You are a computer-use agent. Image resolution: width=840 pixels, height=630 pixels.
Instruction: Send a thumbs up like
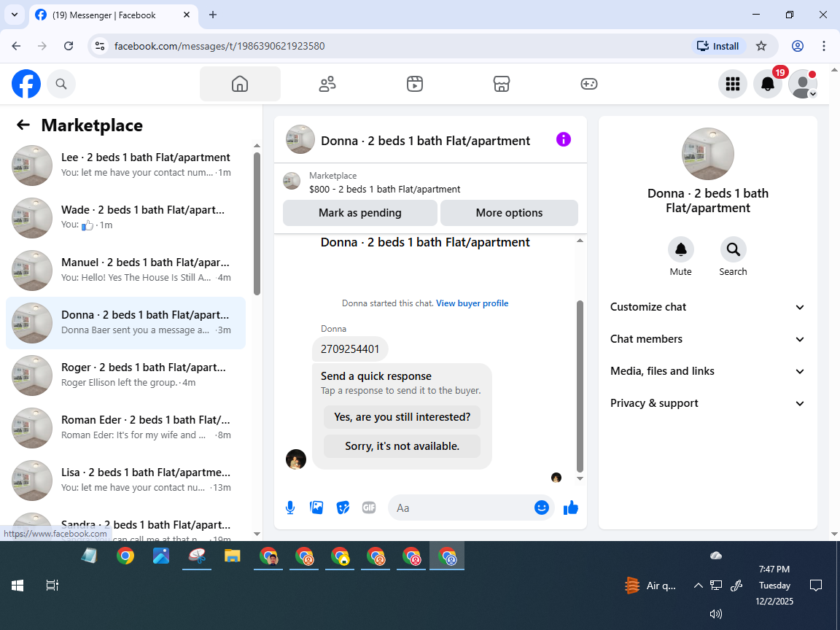click(x=570, y=507)
